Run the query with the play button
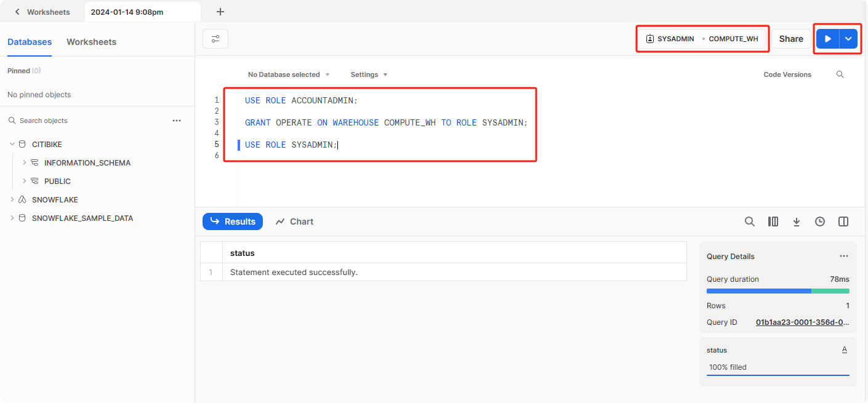Image resolution: width=868 pixels, height=403 pixels. tap(827, 39)
